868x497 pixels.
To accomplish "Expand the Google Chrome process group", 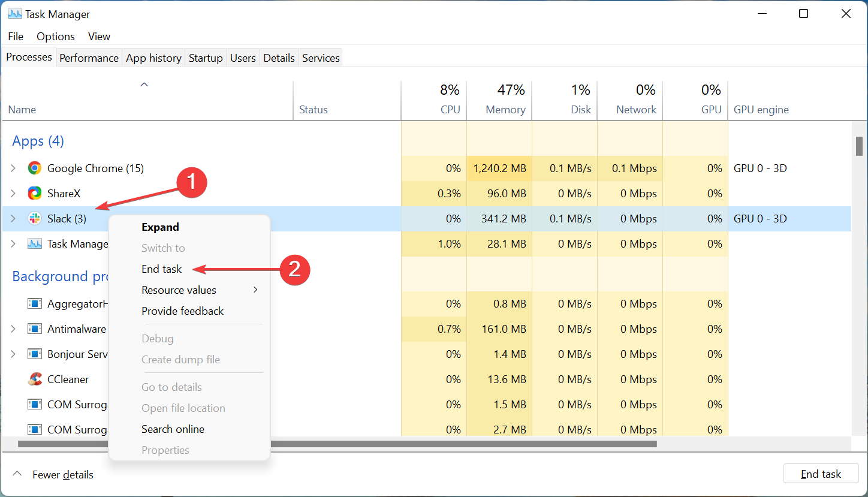I will pos(13,168).
